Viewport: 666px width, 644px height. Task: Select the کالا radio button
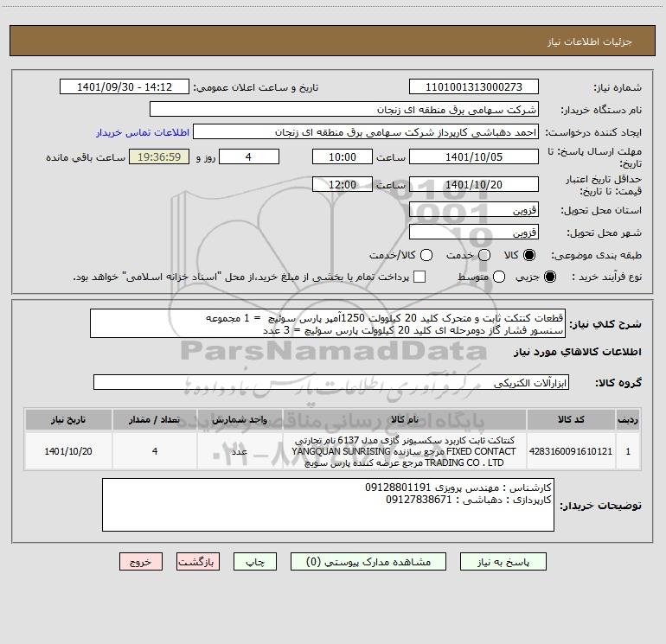click(529, 255)
